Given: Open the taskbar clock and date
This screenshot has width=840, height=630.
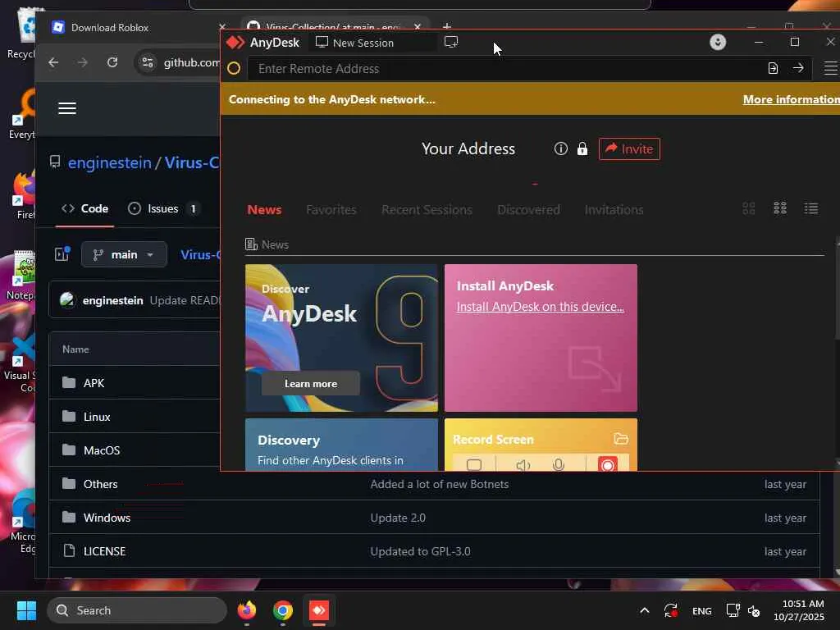Looking at the screenshot, I should (x=799, y=610).
